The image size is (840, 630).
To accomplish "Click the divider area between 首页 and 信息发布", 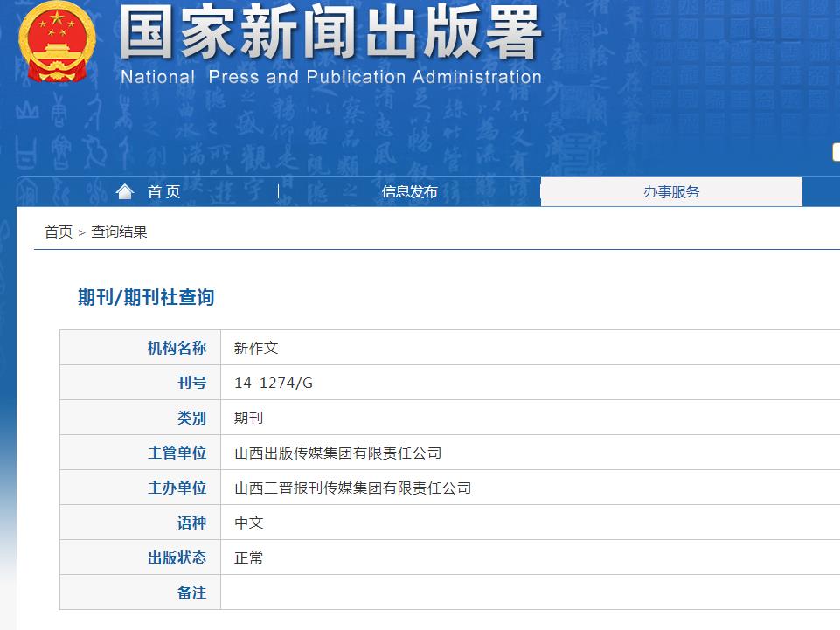I will [x=277, y=191].
